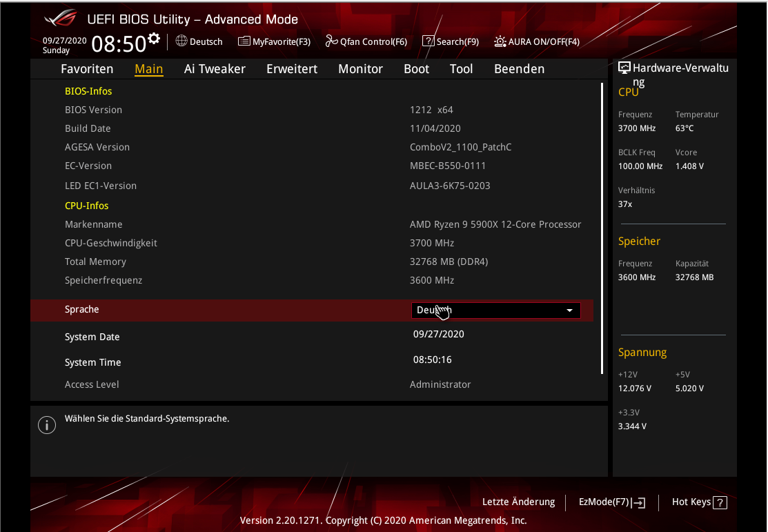Open the Monitor tab

(x=360, y=68)
